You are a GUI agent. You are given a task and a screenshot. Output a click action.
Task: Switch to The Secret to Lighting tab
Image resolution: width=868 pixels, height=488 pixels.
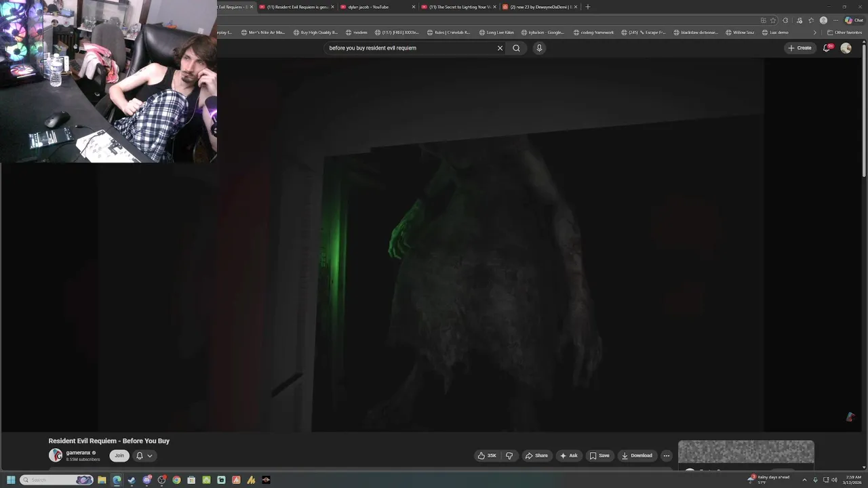(458, 7)
